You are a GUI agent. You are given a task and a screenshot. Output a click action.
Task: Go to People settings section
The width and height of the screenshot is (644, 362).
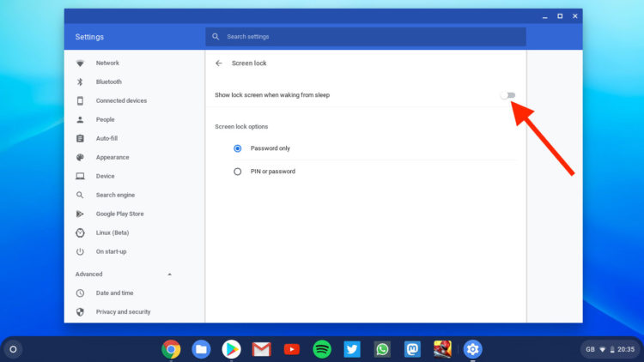(105, 119)
